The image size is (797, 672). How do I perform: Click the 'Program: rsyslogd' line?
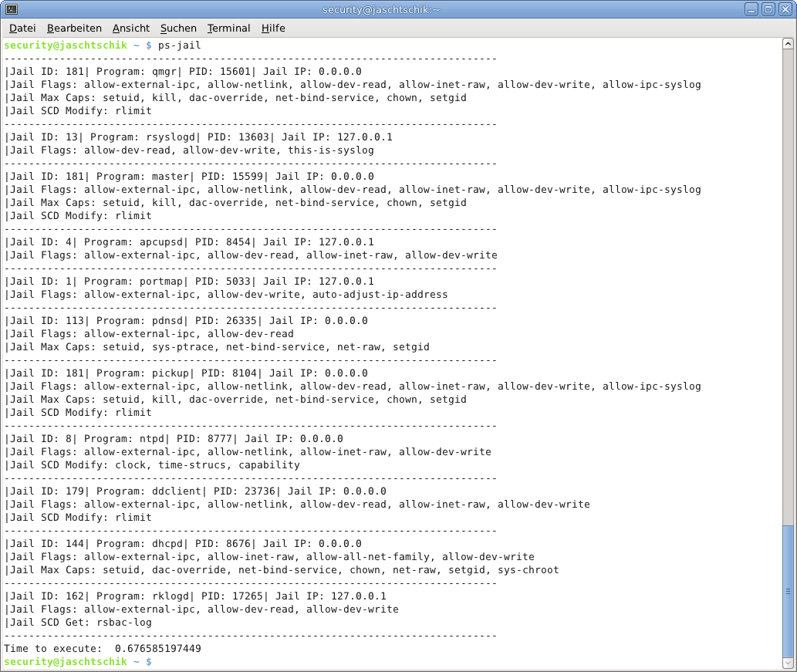click(199, 137)
